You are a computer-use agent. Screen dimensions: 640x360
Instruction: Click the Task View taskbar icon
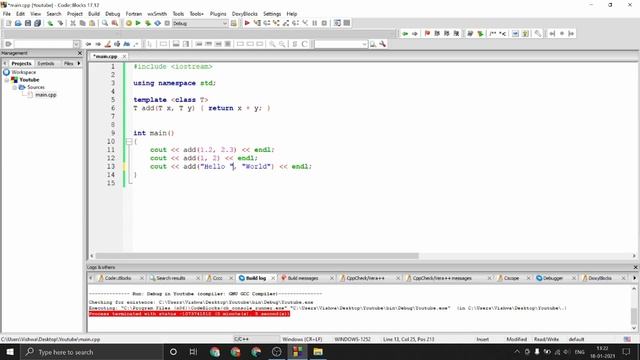(x=193, y=352)
